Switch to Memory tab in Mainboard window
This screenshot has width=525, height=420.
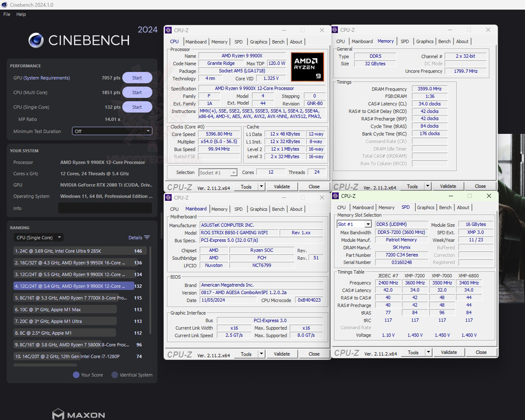point(219,209)
